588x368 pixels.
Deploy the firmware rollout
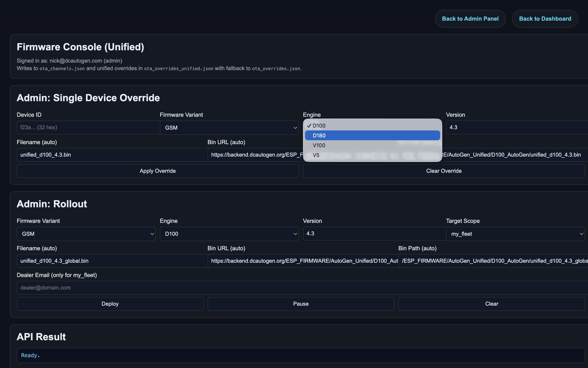[x=110, y=304]
